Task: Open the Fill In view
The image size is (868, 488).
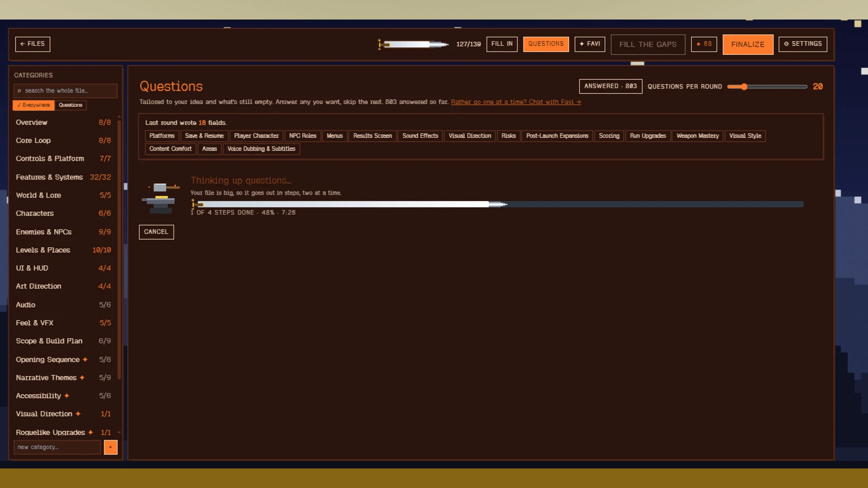Action: click(502, 44)
